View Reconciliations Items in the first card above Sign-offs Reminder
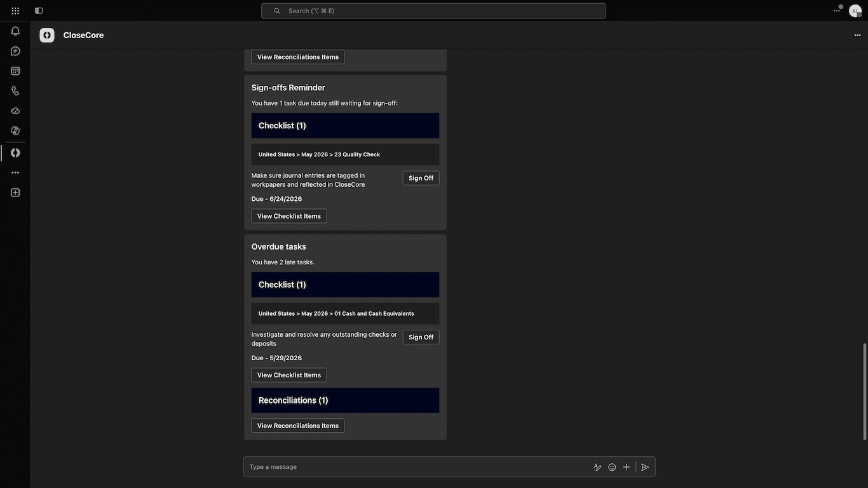Image resolution: width=868 pixels, height=488 pixels. (x=298, y=57)
